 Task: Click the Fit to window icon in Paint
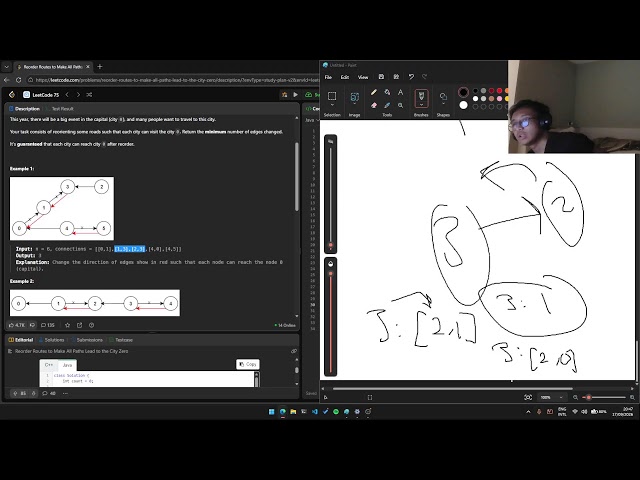click(x=528, y=397)
